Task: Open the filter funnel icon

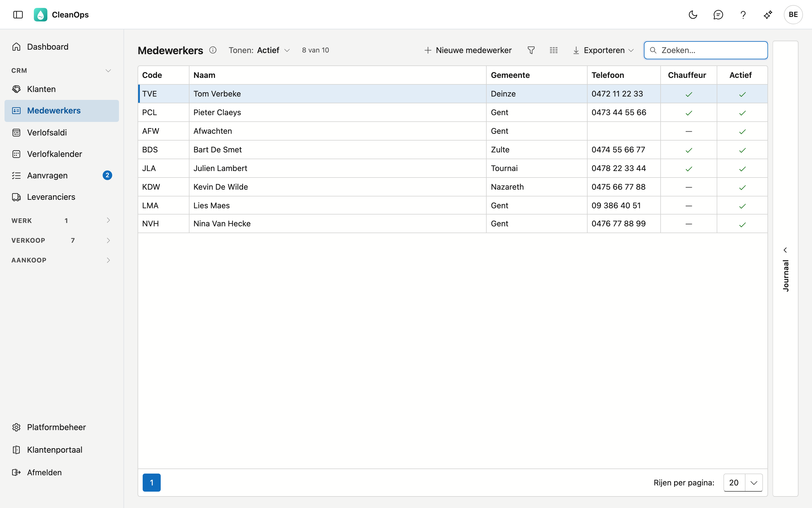Action: 531,50
